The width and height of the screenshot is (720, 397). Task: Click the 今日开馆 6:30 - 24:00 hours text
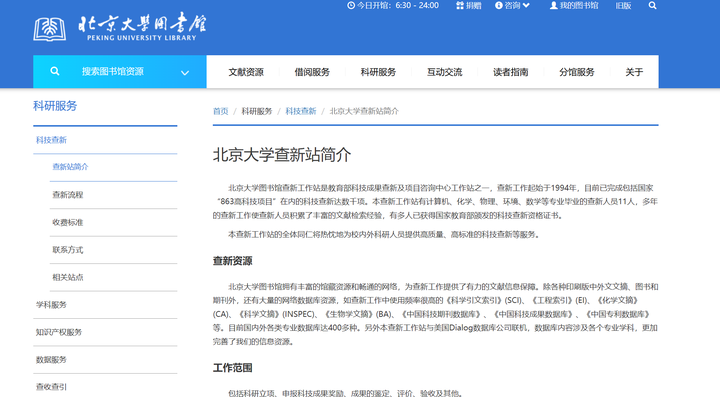(398, 6)
